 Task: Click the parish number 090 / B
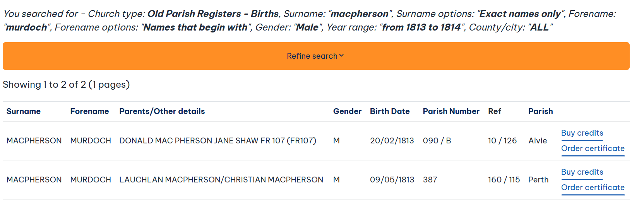(x=437, y=141)
